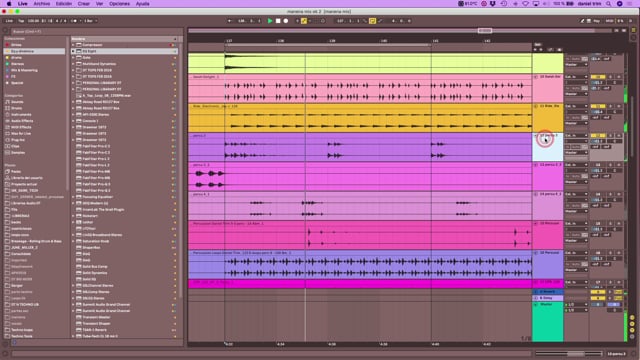
Task: Click bar 138 on the timeline ruler
Action: click(280, 41)
